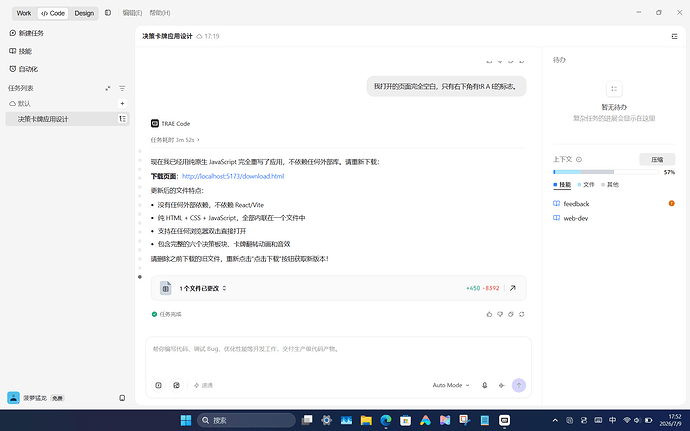
Task: Give the response a thumbs up
Action: pyautogui.click(x=489, y=314)
